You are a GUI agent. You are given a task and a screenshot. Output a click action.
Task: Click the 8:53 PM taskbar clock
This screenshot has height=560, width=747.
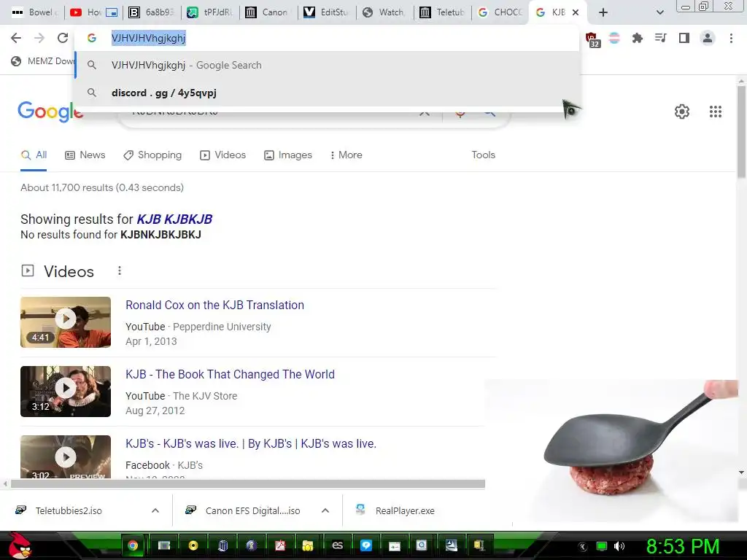click(x=682, y=546)
